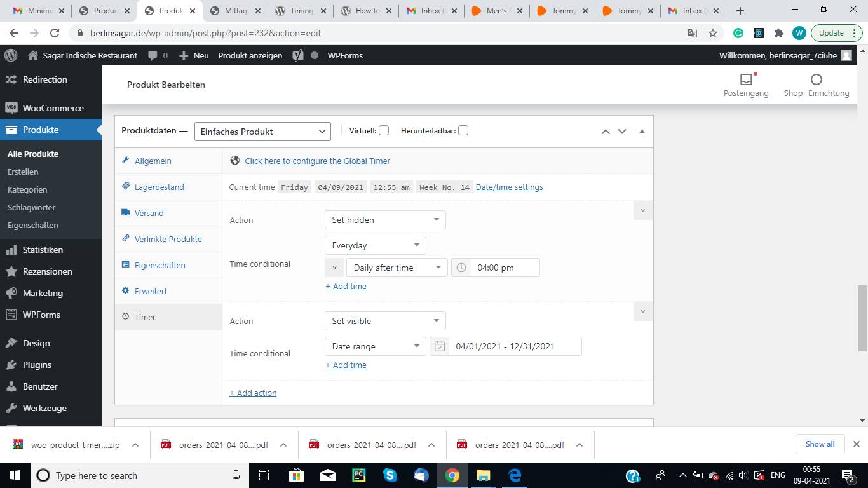This screenshot has width=868, height=488.
Task: Open Skype from the taskbar
Action: [390, 475]
